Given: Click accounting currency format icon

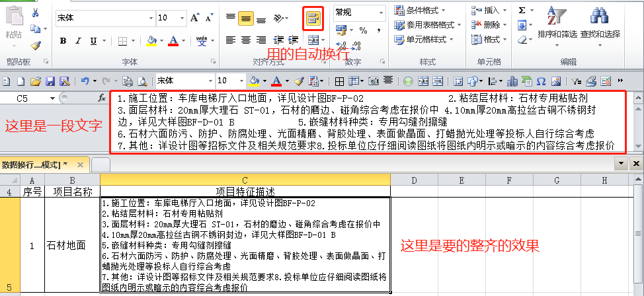Looking at the screenshot, I should 341,30.
